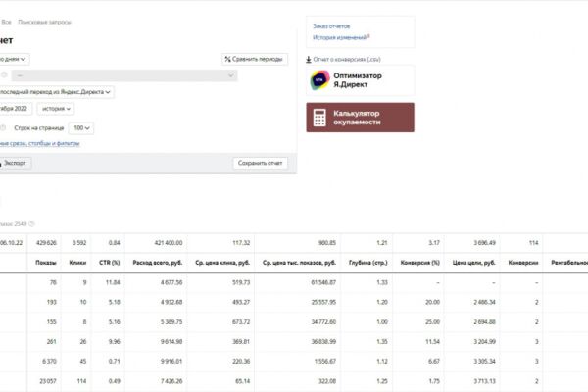This screenshot has width=588, height=392.
Task: Click the CTR cell '11.84'
Action: [113, 282]
